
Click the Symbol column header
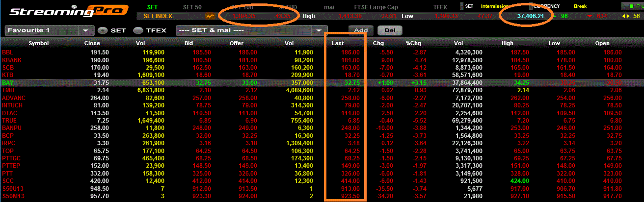39,43
